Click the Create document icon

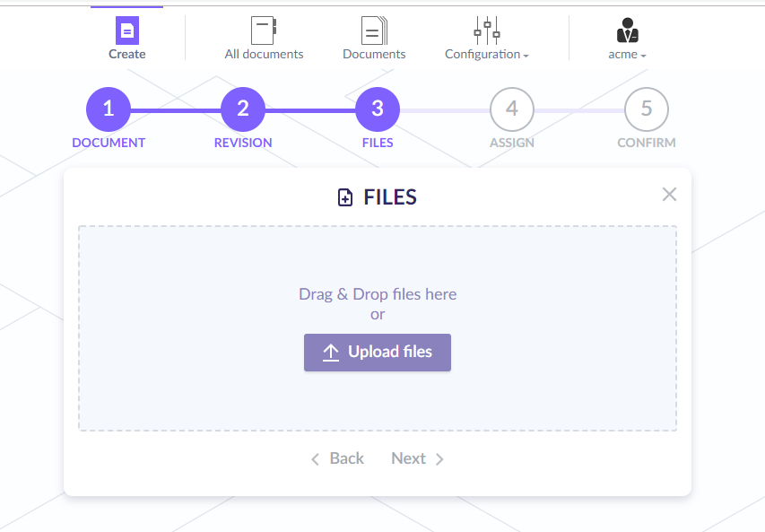point(126,31)
